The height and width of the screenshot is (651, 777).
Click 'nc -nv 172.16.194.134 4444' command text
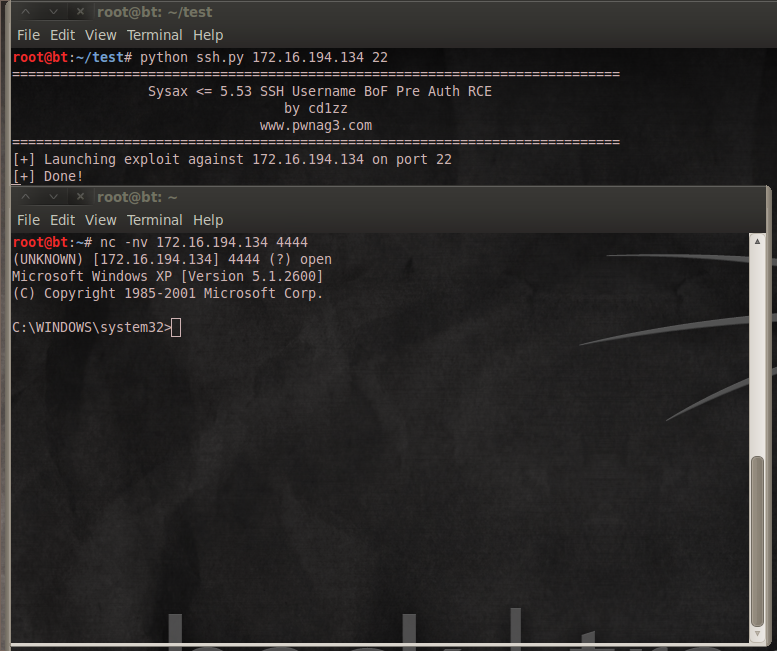coord(204,242)
